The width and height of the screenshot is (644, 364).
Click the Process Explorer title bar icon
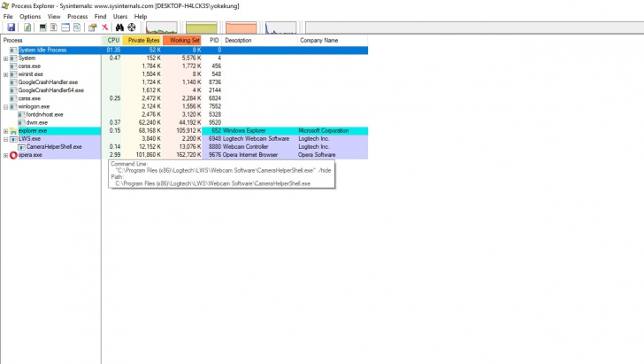(x=5, y=6)
